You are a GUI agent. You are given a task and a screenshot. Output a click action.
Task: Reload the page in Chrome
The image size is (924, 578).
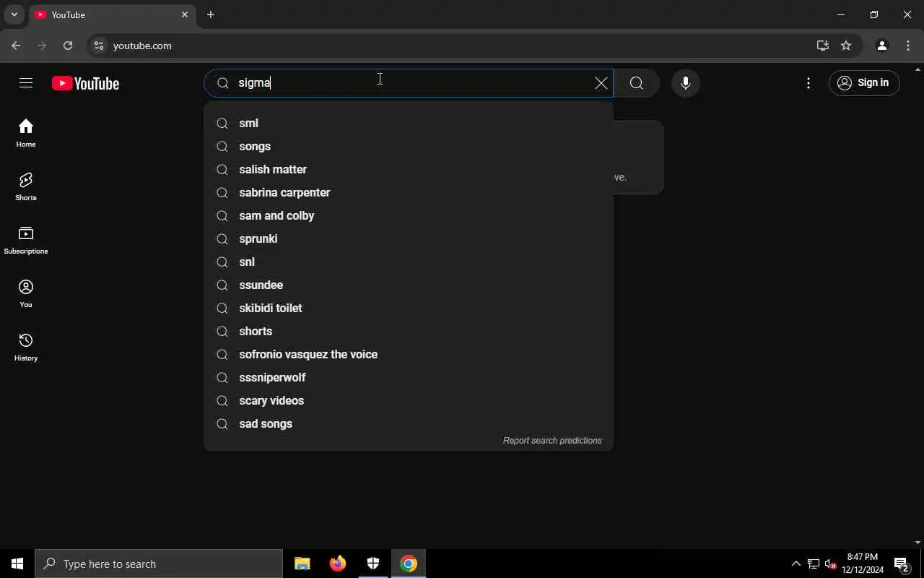tap(68, 46)
